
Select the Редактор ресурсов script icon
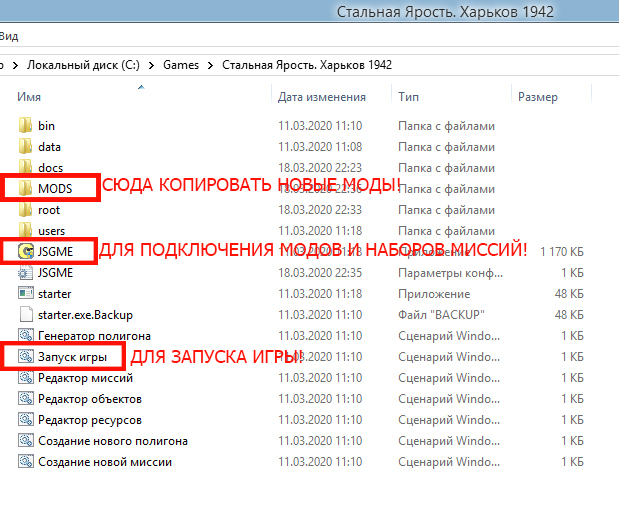[x=26, y=420]
